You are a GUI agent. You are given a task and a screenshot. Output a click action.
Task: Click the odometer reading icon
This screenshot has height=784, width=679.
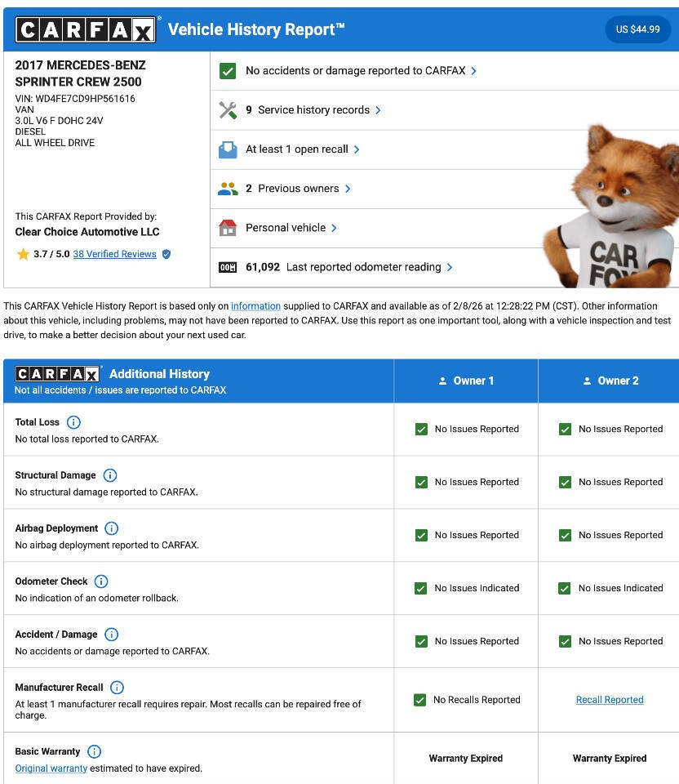click(228, 267)
